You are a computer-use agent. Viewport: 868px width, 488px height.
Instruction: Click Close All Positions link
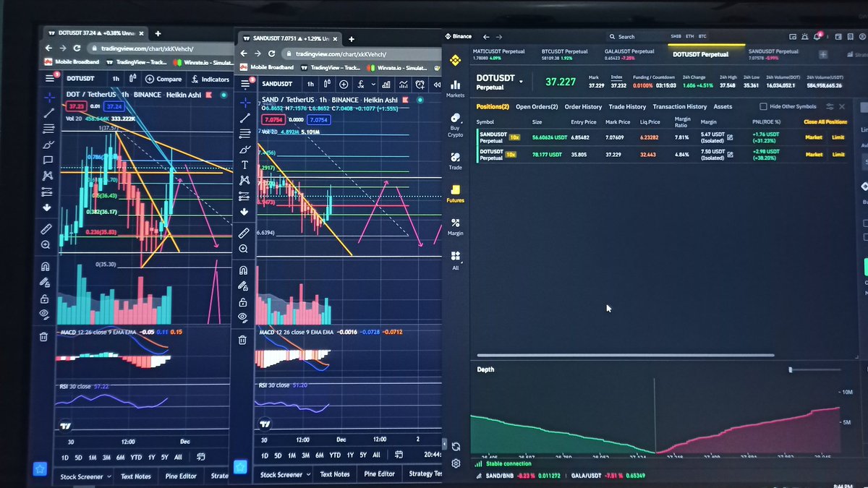825,122
